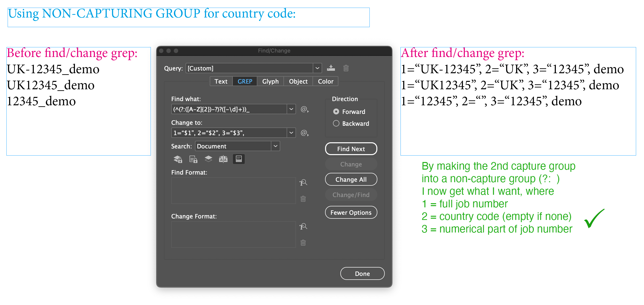The width and height of the screenshot is (644, 305).
Task: Toggle Include Hidden Layers
Action: coord(208,159)
